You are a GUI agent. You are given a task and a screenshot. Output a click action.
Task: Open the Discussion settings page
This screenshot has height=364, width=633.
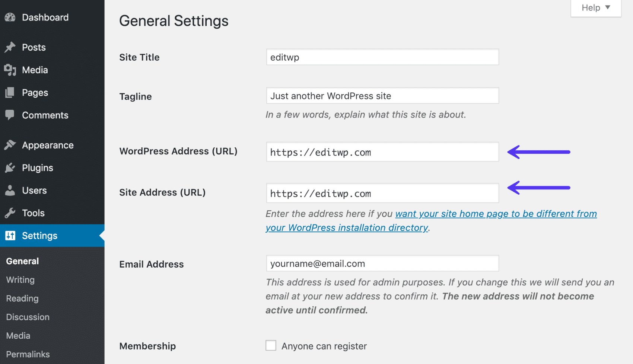tap(28, 317)
